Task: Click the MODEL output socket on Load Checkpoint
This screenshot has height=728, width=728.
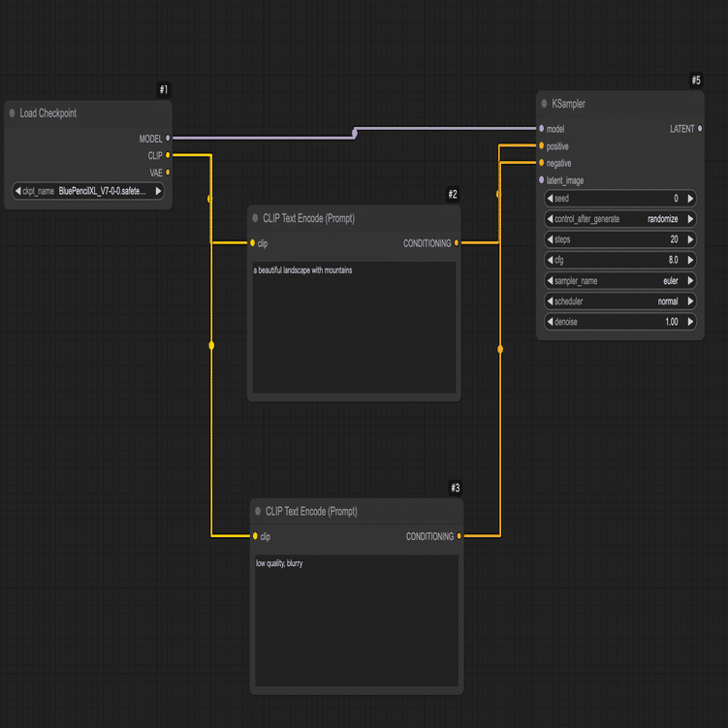Action: pos(168,138)
